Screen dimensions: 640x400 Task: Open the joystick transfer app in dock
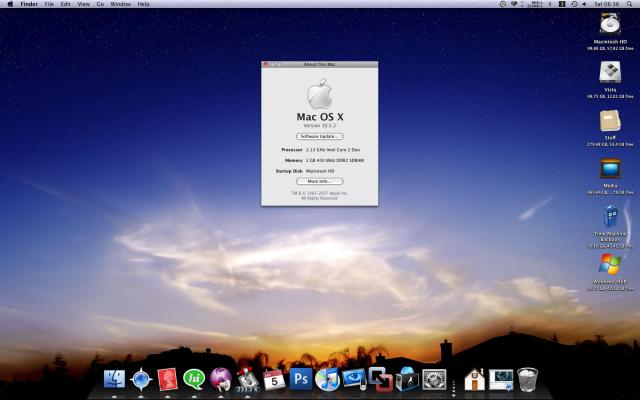tap(247, 379)
